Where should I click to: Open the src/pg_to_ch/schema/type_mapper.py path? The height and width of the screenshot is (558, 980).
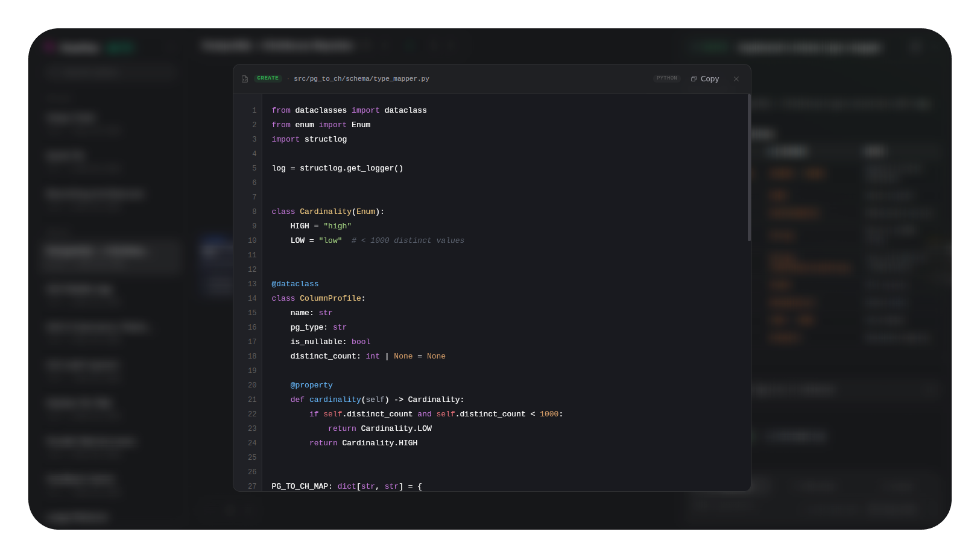tap(361, 78)
